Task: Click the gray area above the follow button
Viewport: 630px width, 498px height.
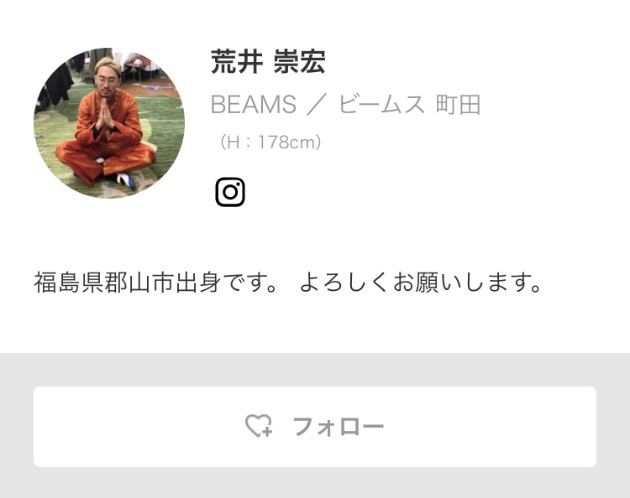Action: click(315, 370)
